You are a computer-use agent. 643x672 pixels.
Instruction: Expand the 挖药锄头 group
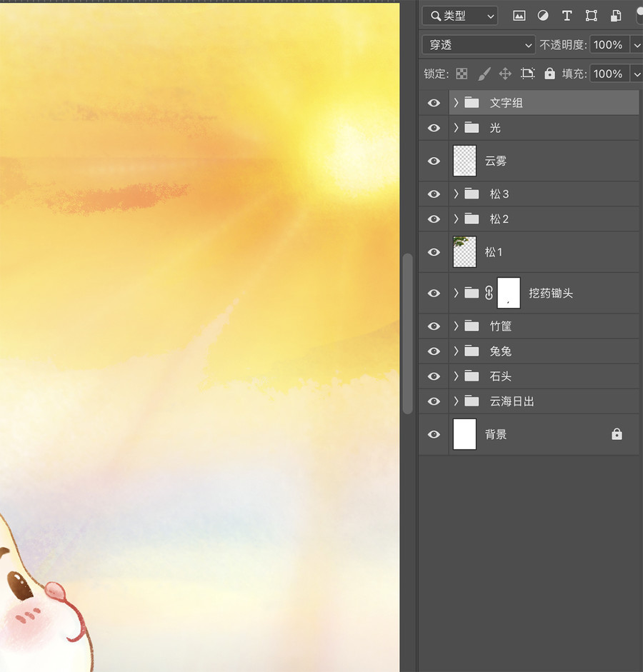(456, 293)
